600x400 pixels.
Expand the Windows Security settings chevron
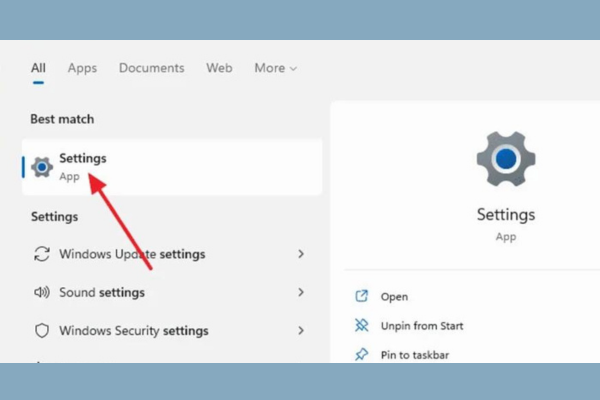pos(301,331)
